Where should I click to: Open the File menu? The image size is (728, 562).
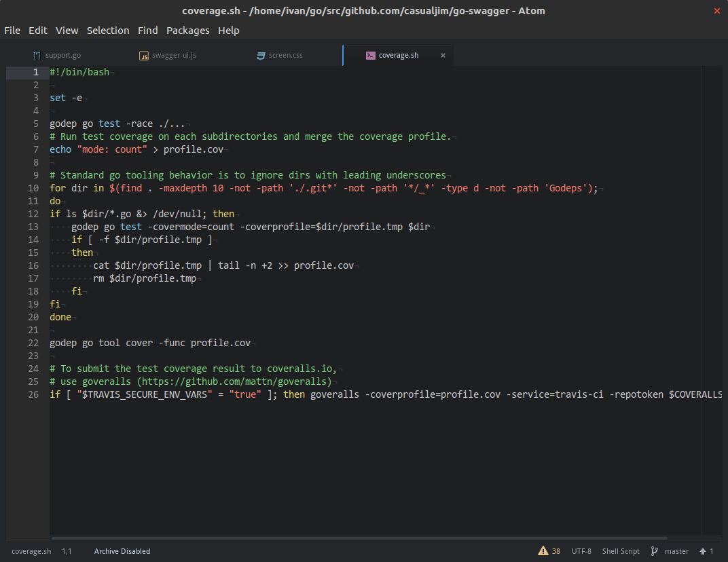[x=12, y=31]
